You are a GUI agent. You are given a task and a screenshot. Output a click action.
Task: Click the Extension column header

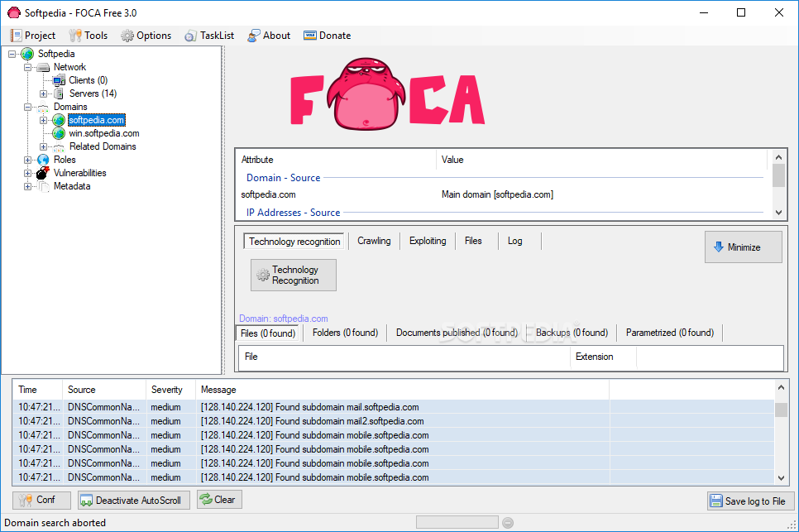click(603, 357)
